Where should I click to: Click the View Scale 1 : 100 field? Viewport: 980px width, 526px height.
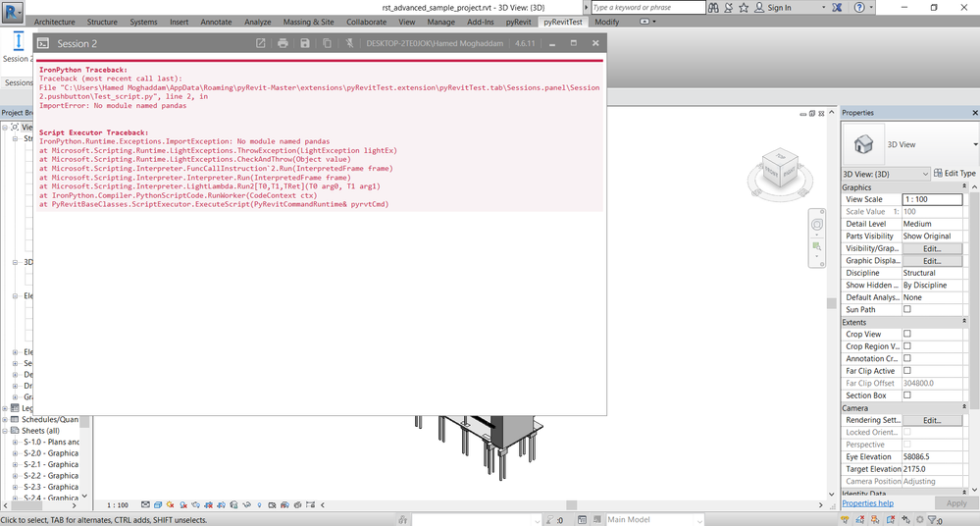coord(932,199)
